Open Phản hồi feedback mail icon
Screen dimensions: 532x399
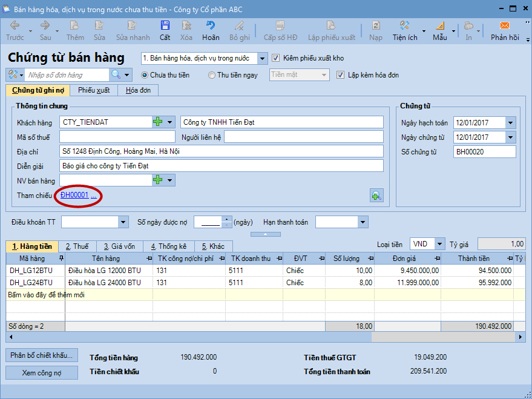[x=505, y=26]
